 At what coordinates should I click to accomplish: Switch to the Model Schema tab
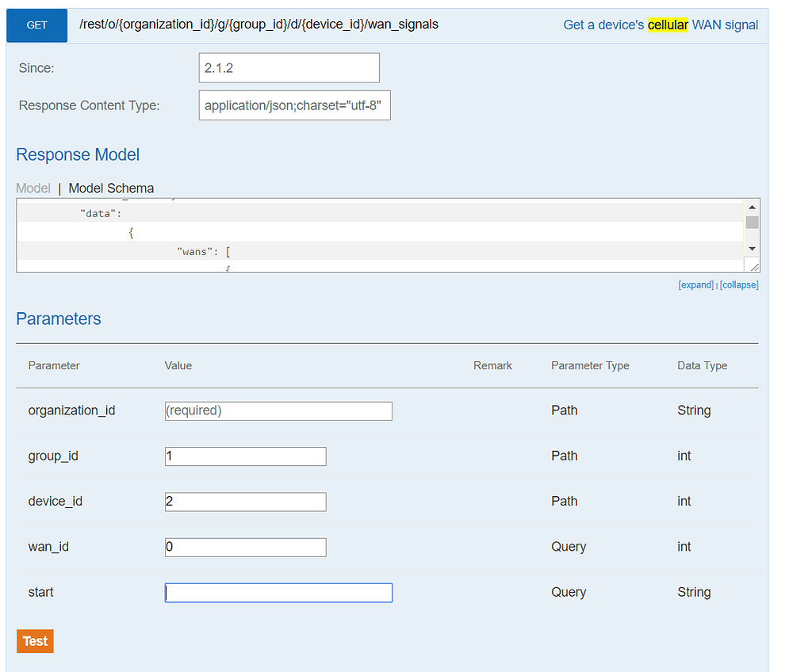pyautogui.click(x=111, y=188)
